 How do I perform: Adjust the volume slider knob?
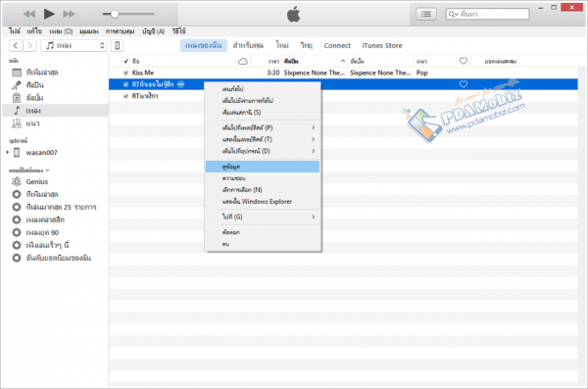[x=115, y=14]
